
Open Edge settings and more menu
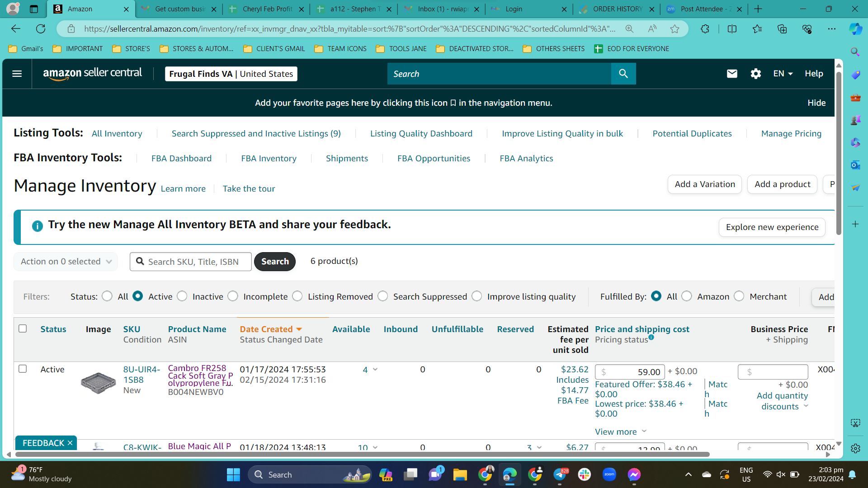click(x=832, y=29)
